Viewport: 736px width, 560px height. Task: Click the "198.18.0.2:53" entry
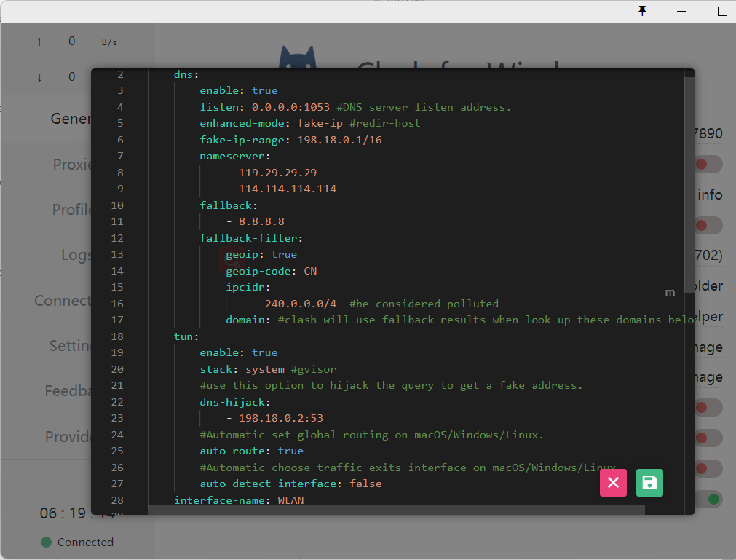point(281,418)
